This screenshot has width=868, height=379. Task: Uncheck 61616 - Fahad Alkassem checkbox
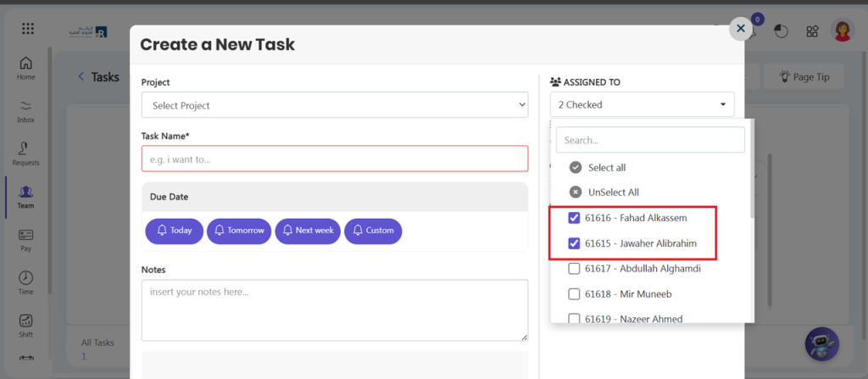point(574,218)
